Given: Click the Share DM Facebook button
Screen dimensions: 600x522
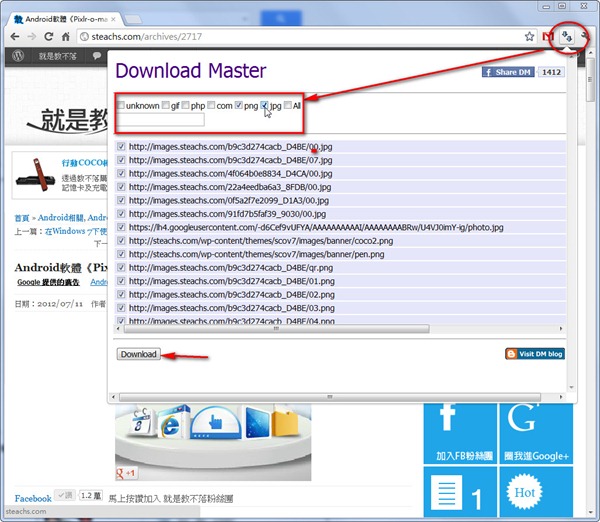Looking at the screenshot, I should pos(508,72).
